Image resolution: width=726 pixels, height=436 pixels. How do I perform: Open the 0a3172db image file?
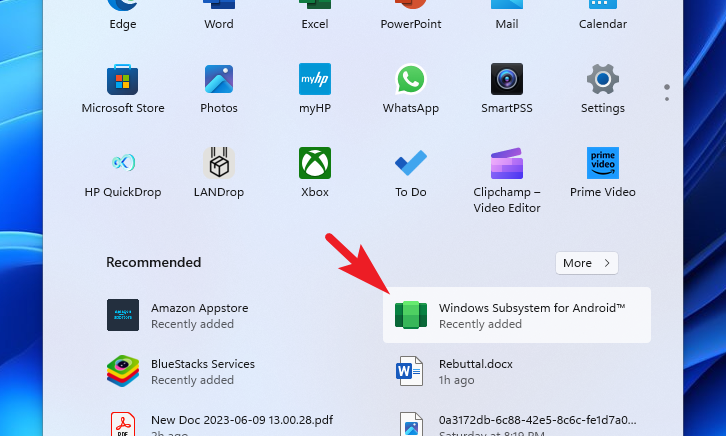(x=517, y=424)
